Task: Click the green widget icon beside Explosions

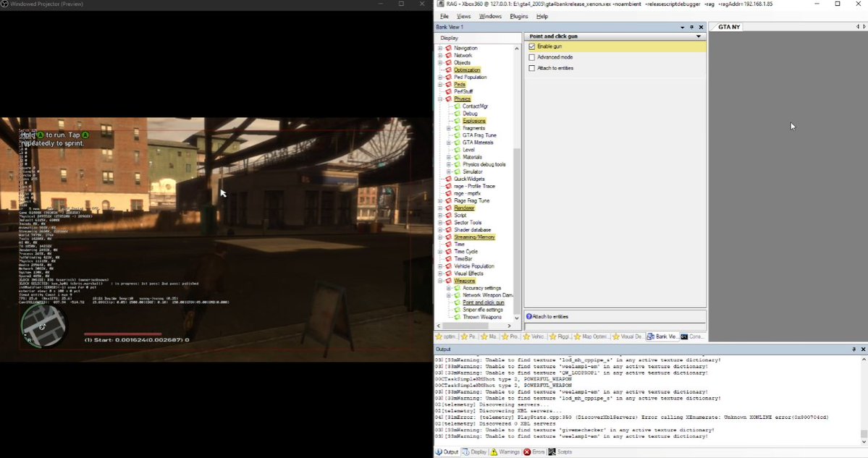Action: point(458,121)
